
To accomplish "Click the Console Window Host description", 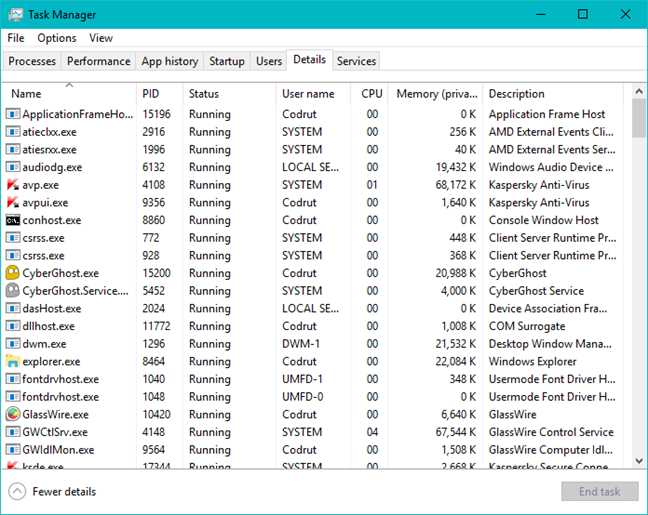I will (543, 220).
